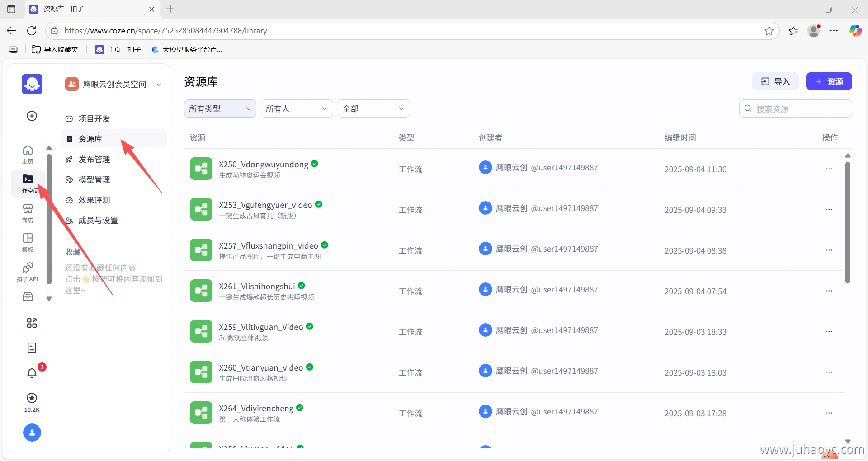Open the notification bell with the 2 badge
Screen dimensions: 868x461
tap(32, 373)
